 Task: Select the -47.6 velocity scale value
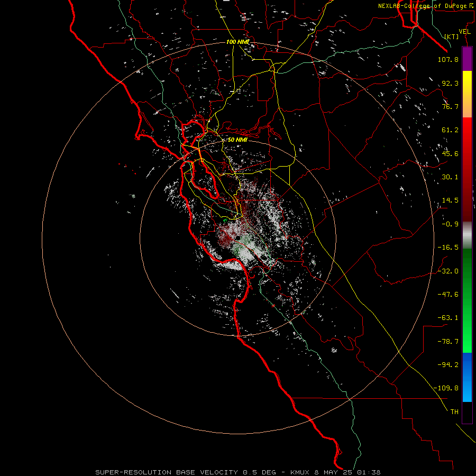[x=448, y=295]
